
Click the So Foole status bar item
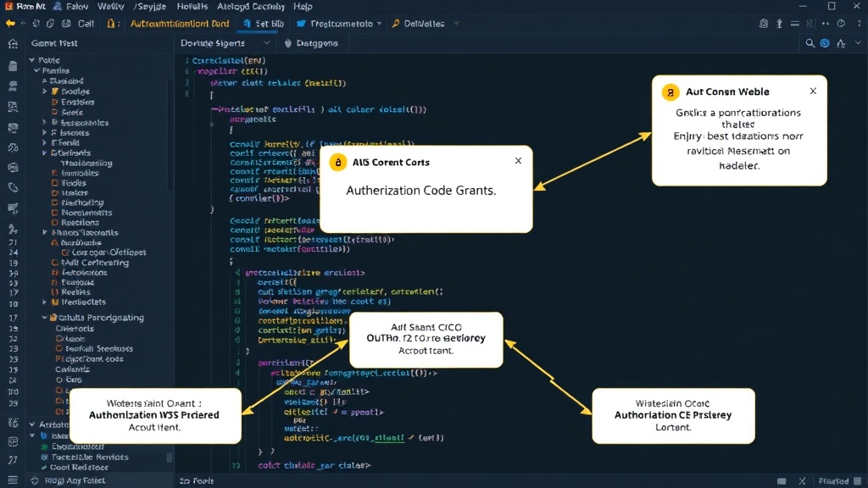tap(197, 481)
